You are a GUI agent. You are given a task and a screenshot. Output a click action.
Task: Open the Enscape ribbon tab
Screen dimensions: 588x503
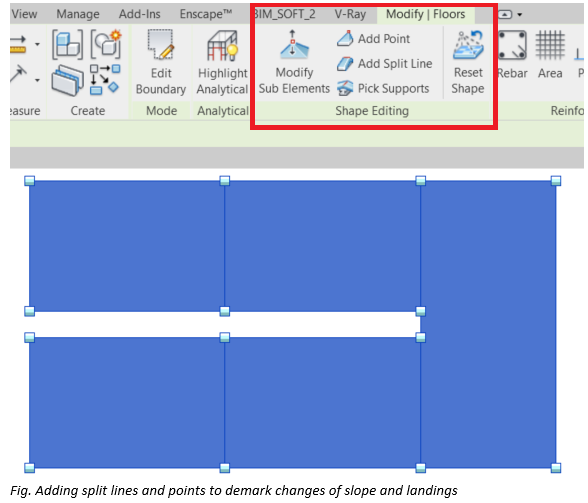pyautogui.click(x=206, y=14)
